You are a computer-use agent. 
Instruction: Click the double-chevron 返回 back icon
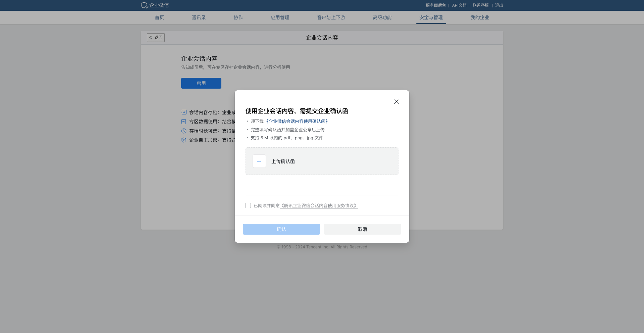151,37
